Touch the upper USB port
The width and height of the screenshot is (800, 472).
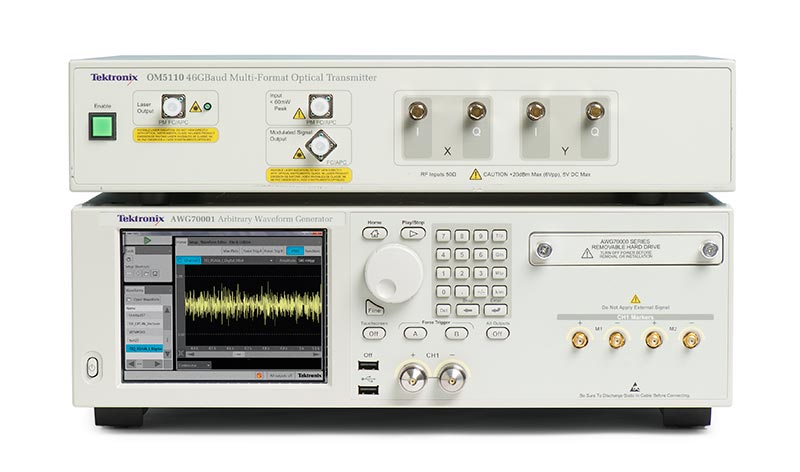[368, 365]
